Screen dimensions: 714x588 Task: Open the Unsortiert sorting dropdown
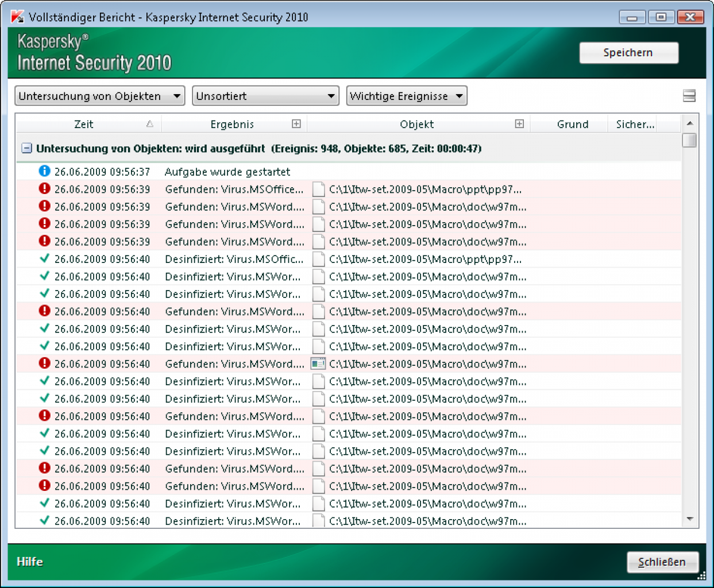point(265,96)
